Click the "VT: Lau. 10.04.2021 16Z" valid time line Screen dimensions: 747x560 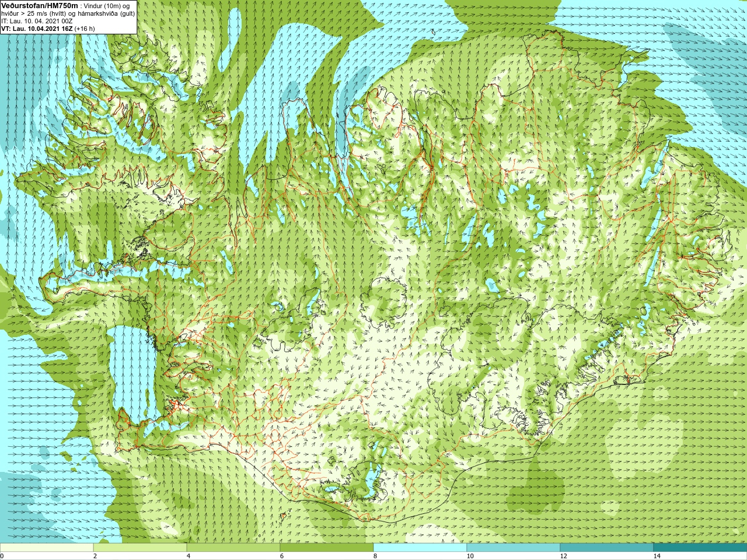coord(37,29)
